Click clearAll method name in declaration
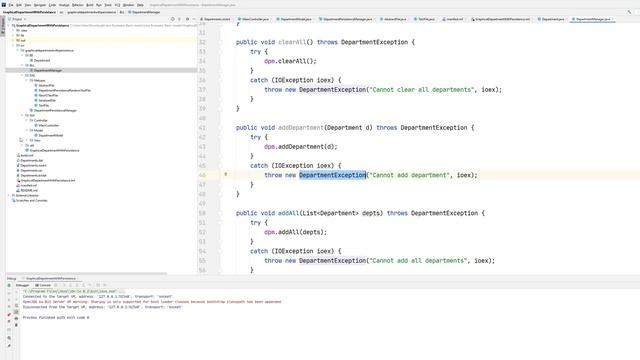This screenshot has width=640, height=360. tap(292, 42)
